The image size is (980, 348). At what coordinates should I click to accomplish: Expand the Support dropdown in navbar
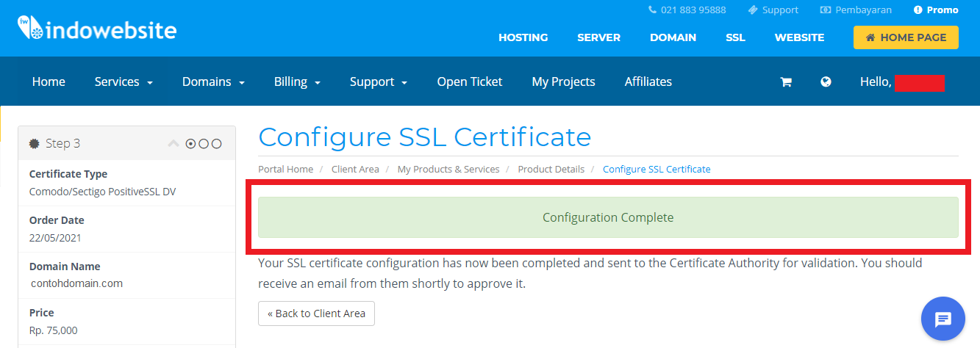click(379, 81)
